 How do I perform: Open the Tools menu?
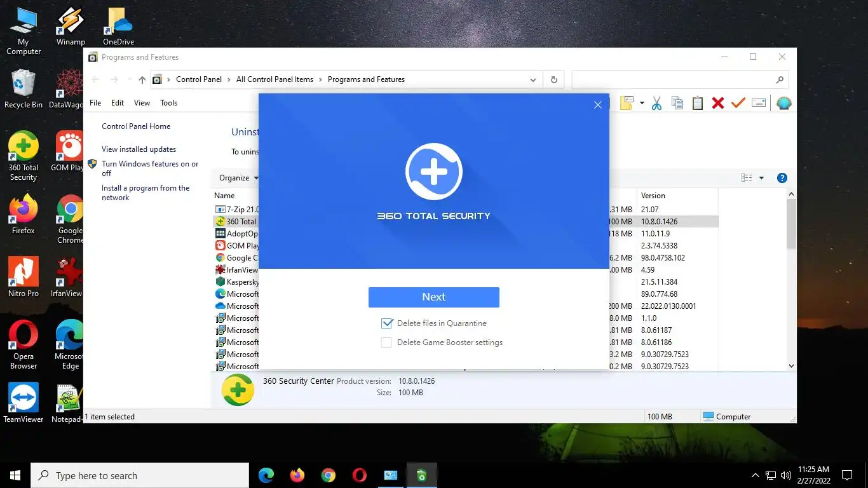point(168,103)
